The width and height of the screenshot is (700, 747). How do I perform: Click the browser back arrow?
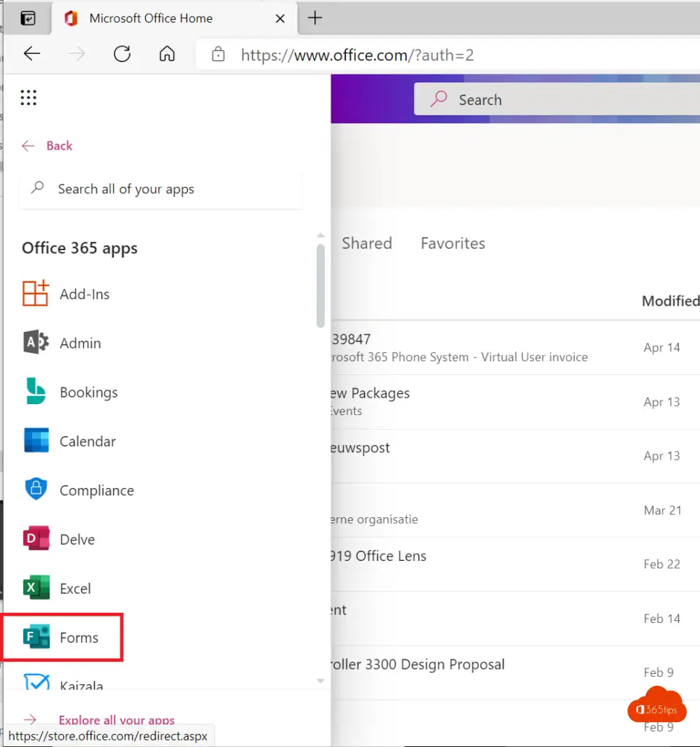coord(32,54)
